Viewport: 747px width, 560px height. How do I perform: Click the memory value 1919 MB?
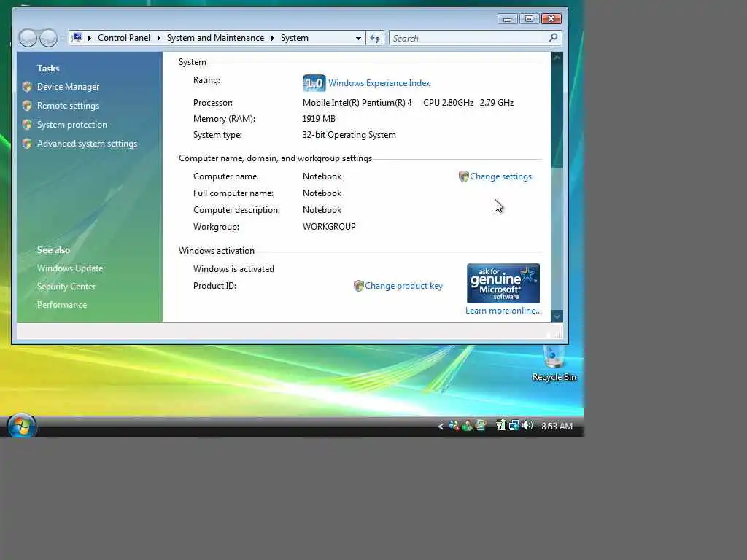point(319,119)
